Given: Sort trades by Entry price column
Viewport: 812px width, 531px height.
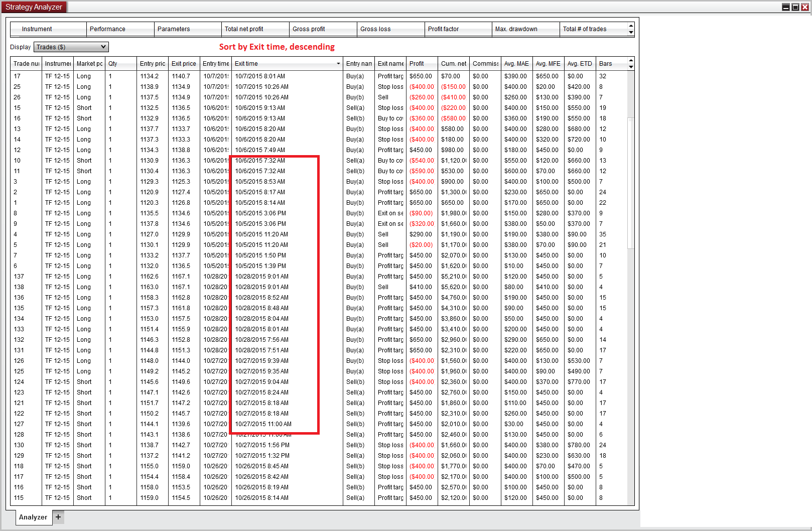Looking at the screenshot, I should coord(153,64).
